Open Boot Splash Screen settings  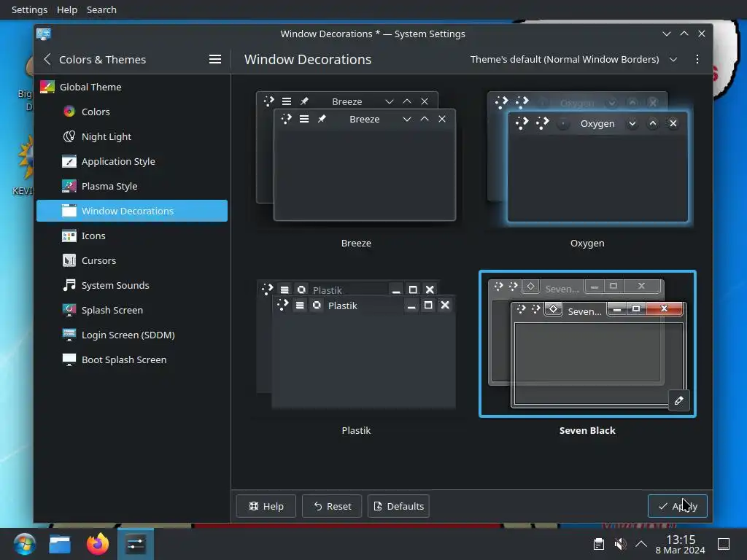click(x=132, y=359)
